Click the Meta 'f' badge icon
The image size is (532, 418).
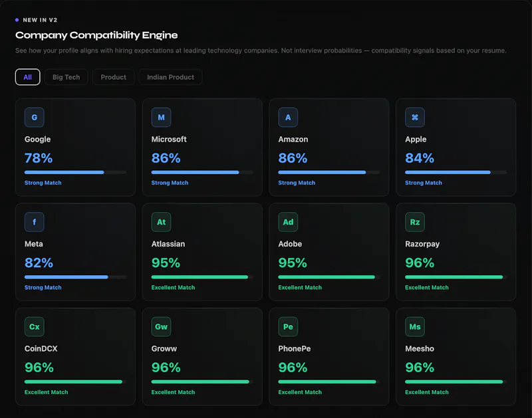click(35, 222)
